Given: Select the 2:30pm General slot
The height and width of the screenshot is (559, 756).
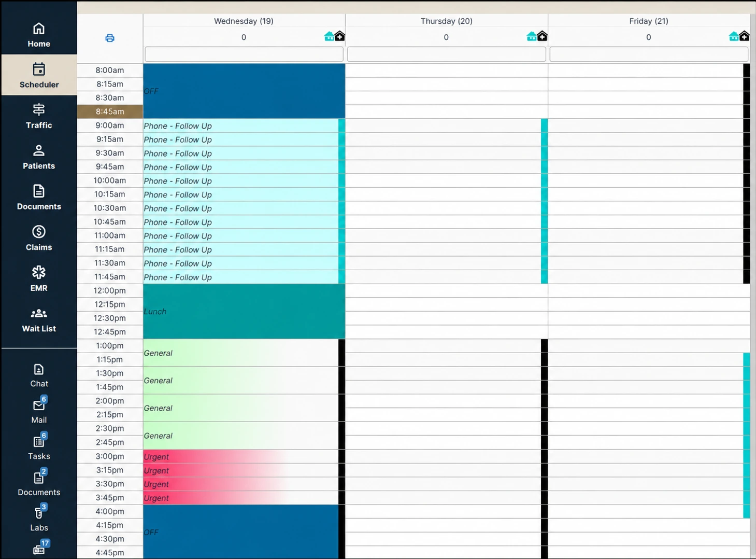Looking at the screenshot, I should pos(241,436).
